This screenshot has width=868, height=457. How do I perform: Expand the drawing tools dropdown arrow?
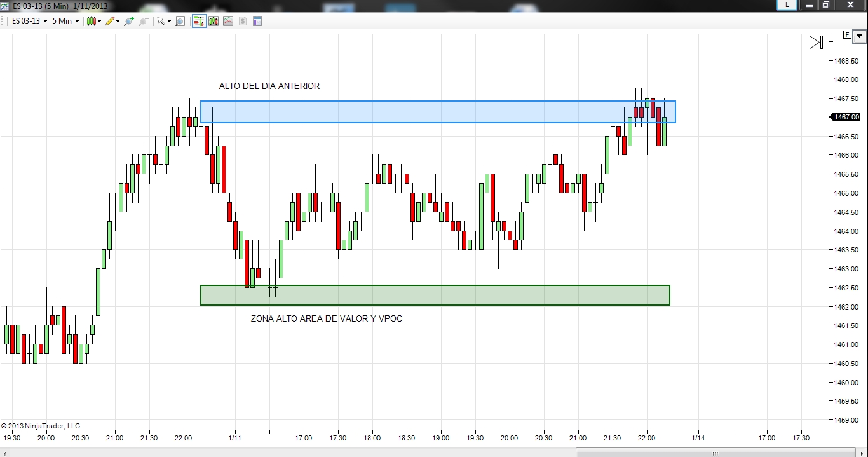118,21
